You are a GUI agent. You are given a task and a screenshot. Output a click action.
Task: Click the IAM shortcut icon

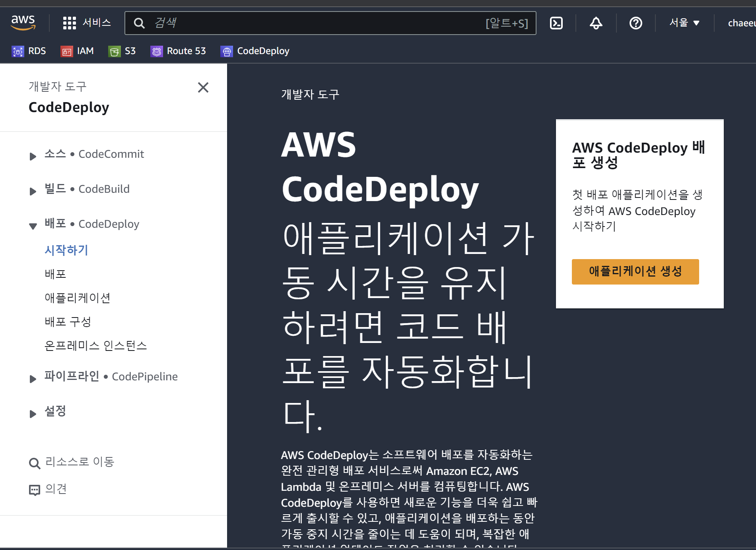click(67, 51)
